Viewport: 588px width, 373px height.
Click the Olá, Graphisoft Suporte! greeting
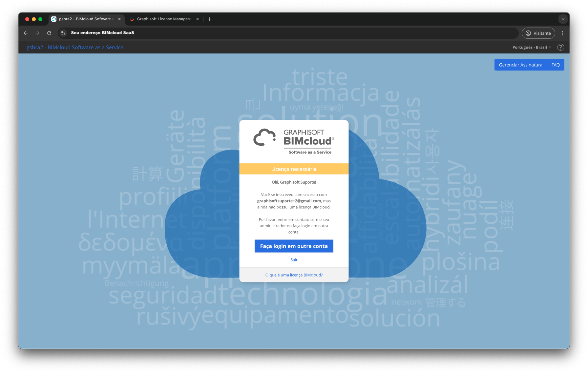point(294,182)
